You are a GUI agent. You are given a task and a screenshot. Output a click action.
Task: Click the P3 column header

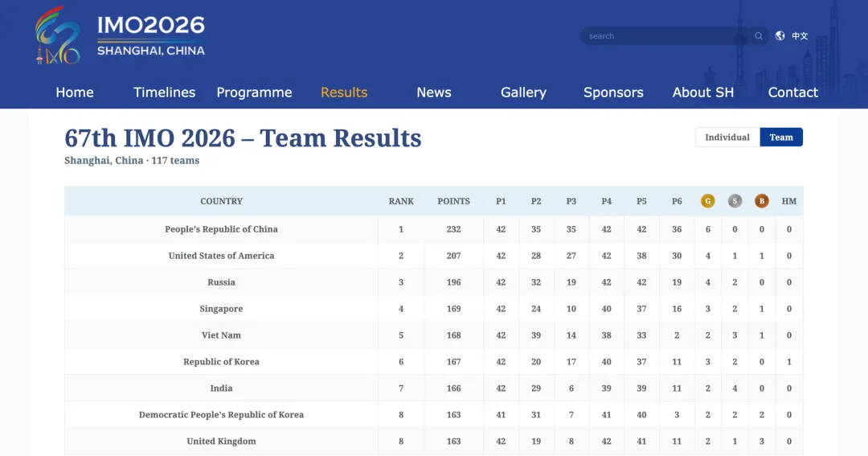point(571,201)
